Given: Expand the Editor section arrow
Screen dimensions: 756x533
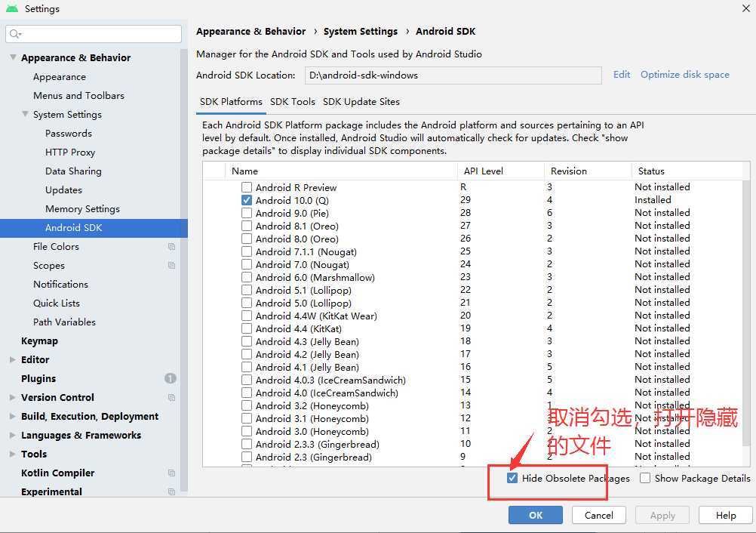Looking at the screenshot, I should tap(13, 359).
